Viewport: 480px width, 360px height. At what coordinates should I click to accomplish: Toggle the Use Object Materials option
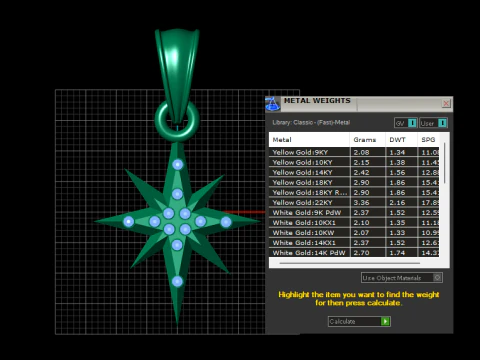pyautogui.click(x=402, y=278)
